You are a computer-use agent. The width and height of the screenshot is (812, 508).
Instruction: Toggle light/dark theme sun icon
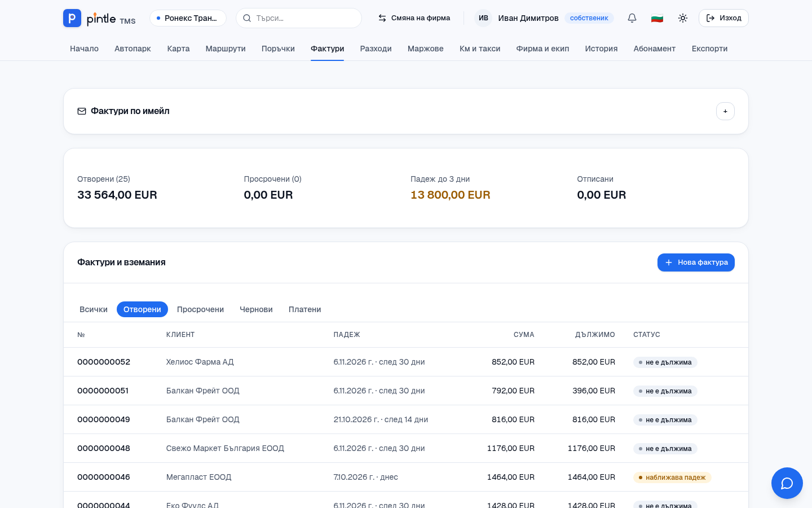click(683, 18)
